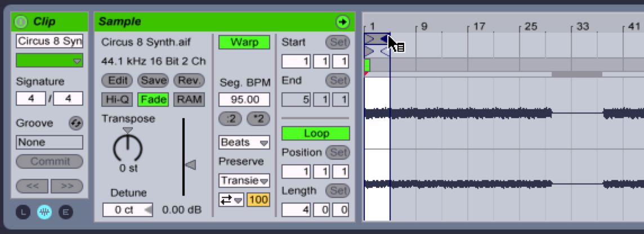644x234 pixels.
Task: Click the 0.00 dB gain readout
Action: (182, 210)
